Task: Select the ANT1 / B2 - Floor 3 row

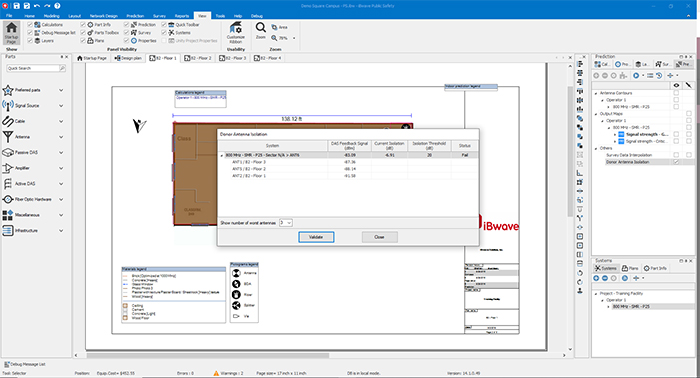Action: 348,162
